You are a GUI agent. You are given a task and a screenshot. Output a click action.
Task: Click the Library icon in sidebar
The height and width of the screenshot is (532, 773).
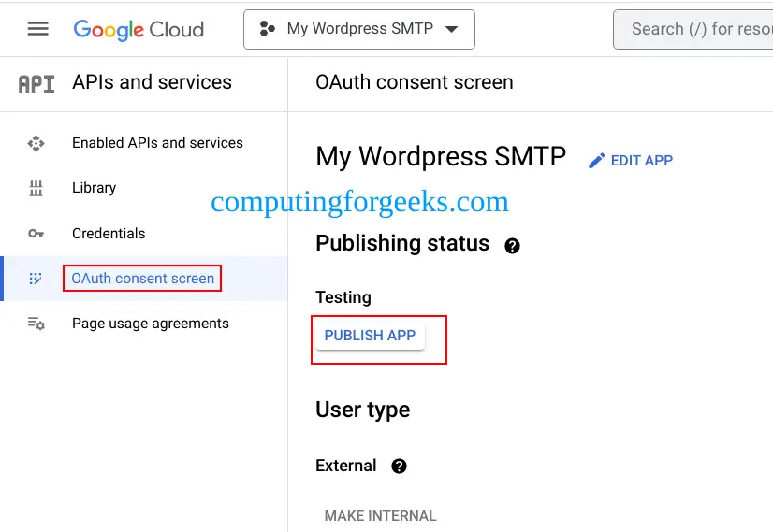click(36, 188)
